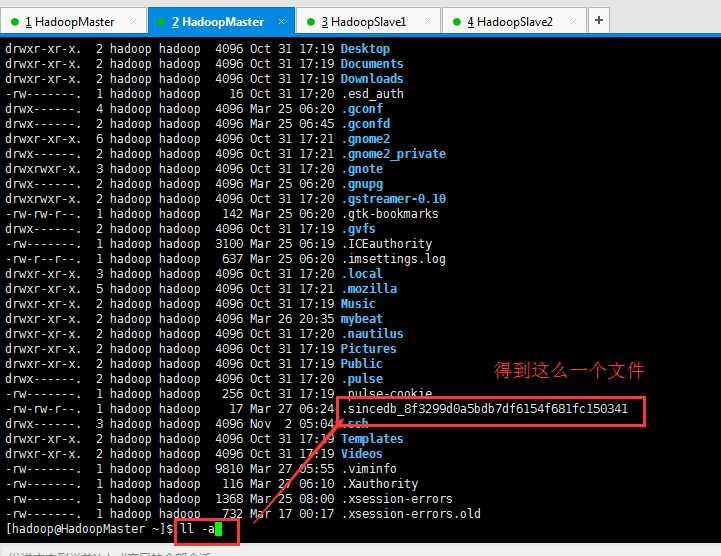Screen dimensions: 721x556
Task: Select the active 2 HadoopMaster tab
Action: [221, 22]
